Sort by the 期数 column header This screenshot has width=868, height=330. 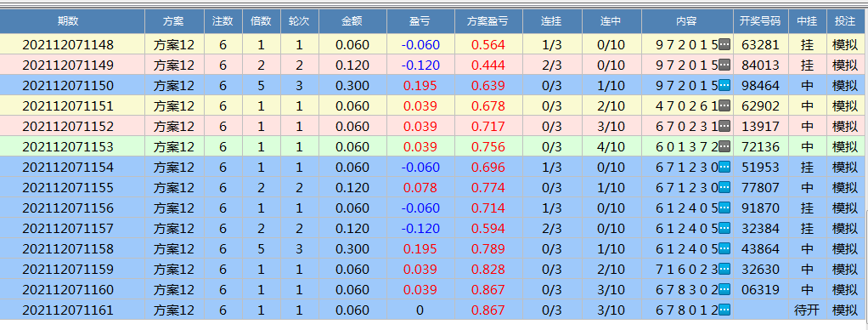coord(72,21)
